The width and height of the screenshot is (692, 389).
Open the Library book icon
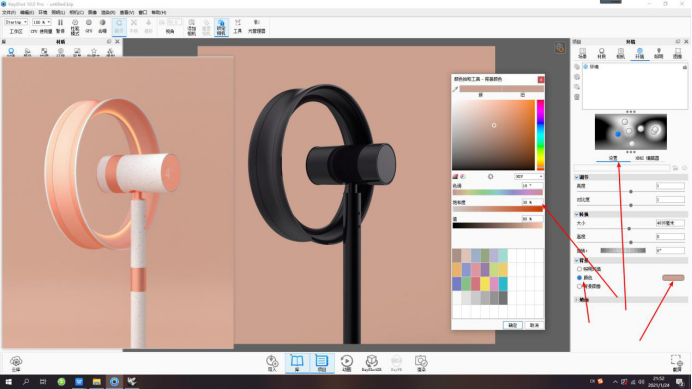(297, 363)
